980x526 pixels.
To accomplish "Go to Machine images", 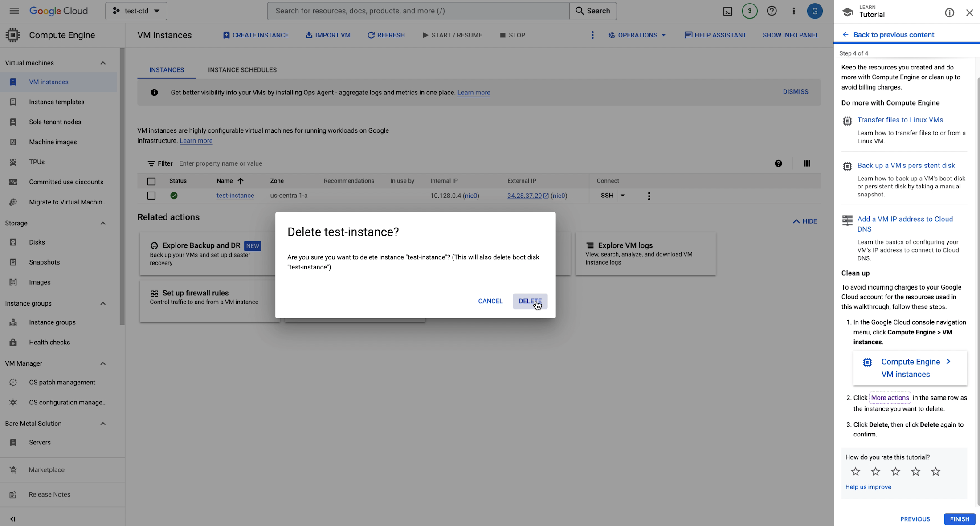I will [x=58, y=142].
